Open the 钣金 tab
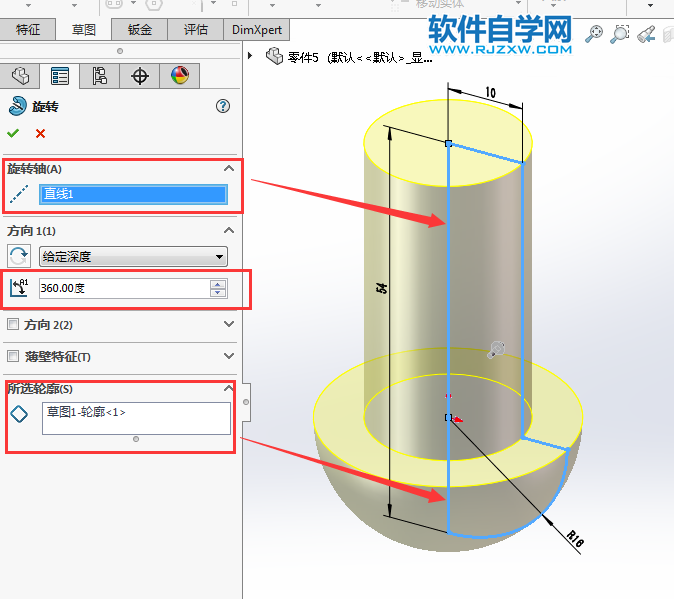Screen dimensions: 674x599 [x=139, y=29]
